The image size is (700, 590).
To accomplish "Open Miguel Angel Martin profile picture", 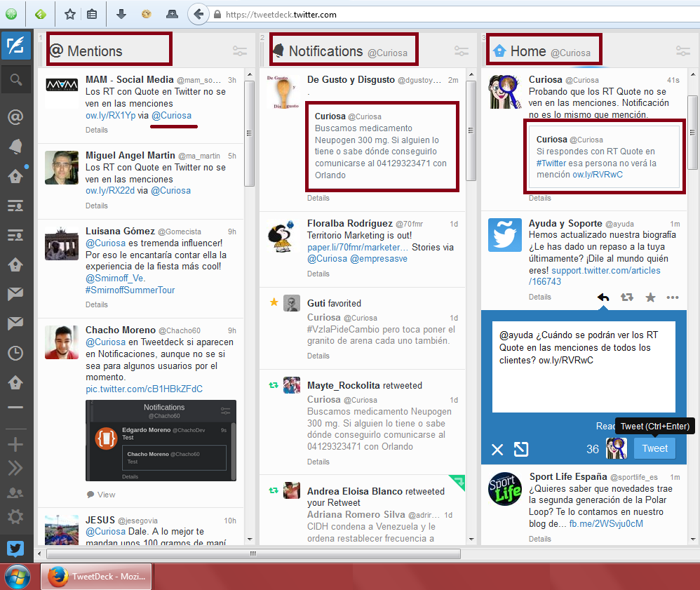I will coord(62,168).
